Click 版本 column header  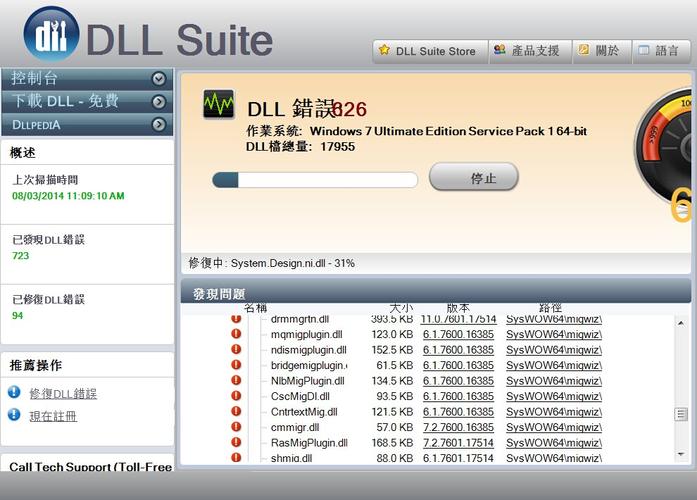(x=458, y=308)
